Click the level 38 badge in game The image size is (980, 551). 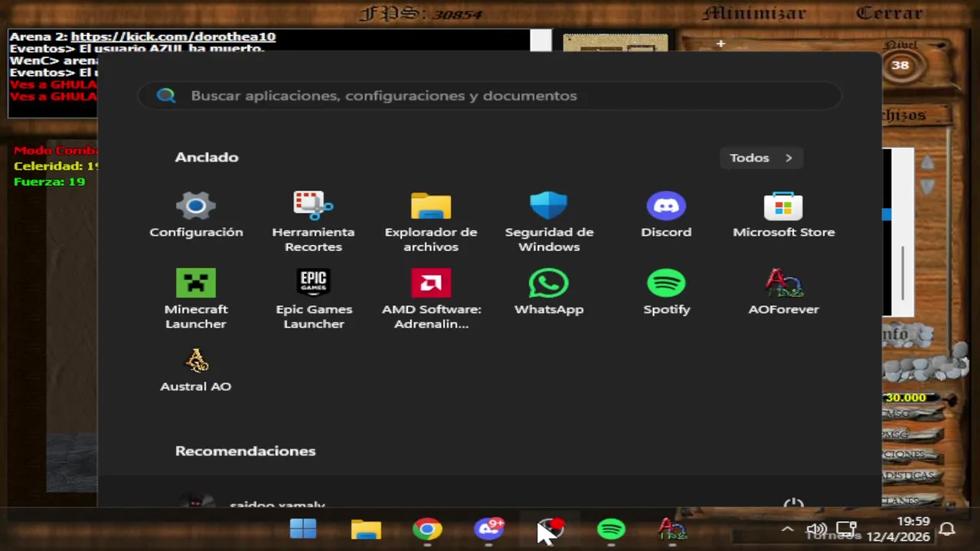tap(900, 65)
